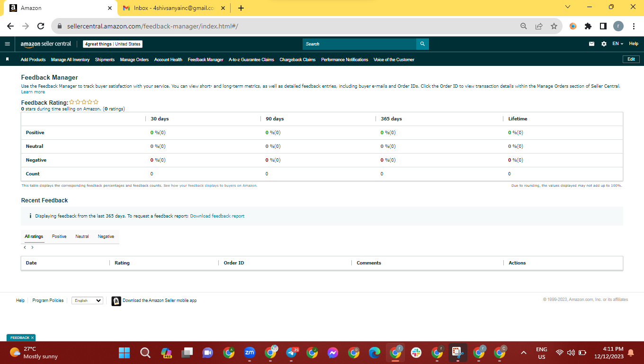View site information via the lock icon
Screen dimensions: 644x364
[60, 26]
